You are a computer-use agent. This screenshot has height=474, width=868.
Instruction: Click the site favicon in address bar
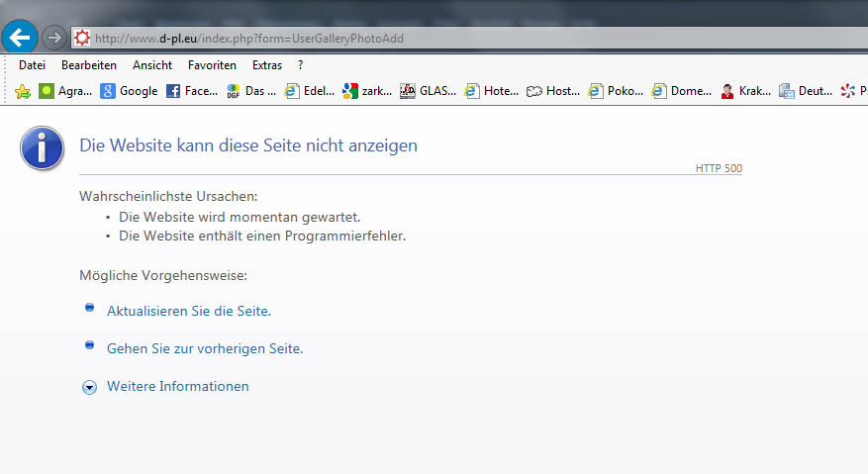pos(82,39)
